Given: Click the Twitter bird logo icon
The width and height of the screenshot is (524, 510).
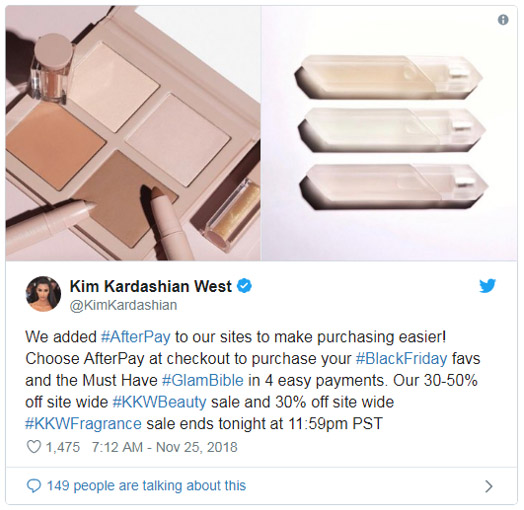Looking at the screenshot, I should click(x=487, y=286).
